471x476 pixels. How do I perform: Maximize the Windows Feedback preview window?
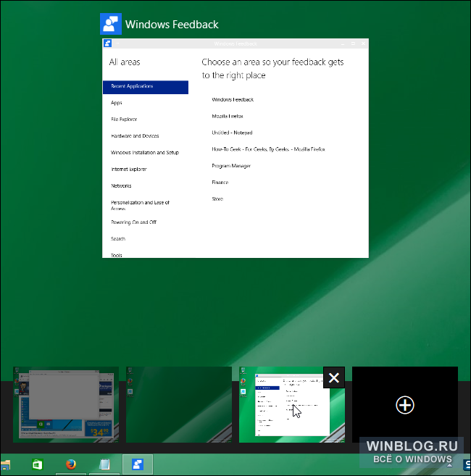click(x=353, y=43)
